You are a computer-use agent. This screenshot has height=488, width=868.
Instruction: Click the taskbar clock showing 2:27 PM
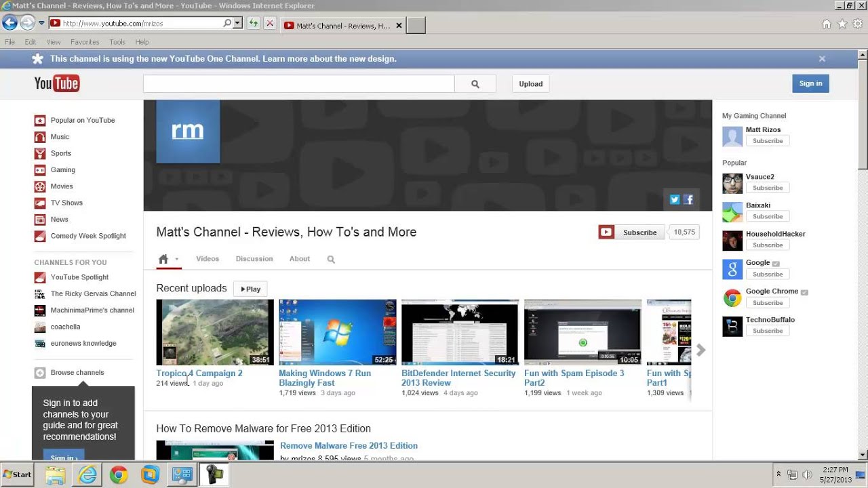click(835, 469)
